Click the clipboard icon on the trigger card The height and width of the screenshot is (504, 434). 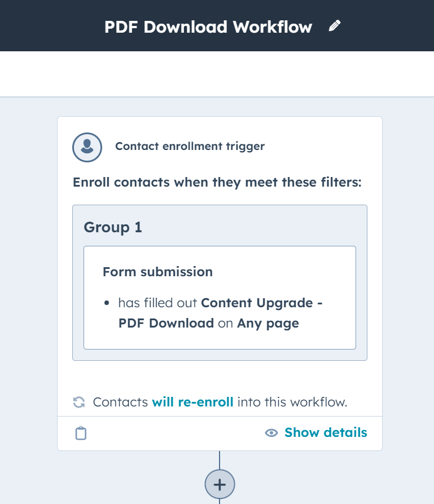[x=80, y=433]
